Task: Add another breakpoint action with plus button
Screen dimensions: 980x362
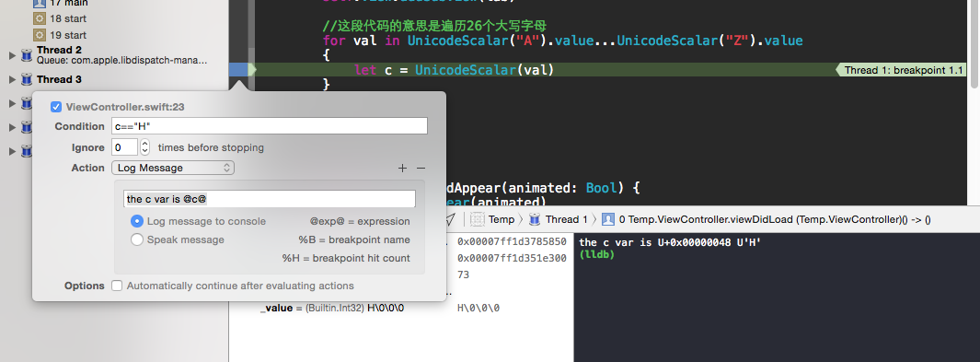Action: click(402, 169)
